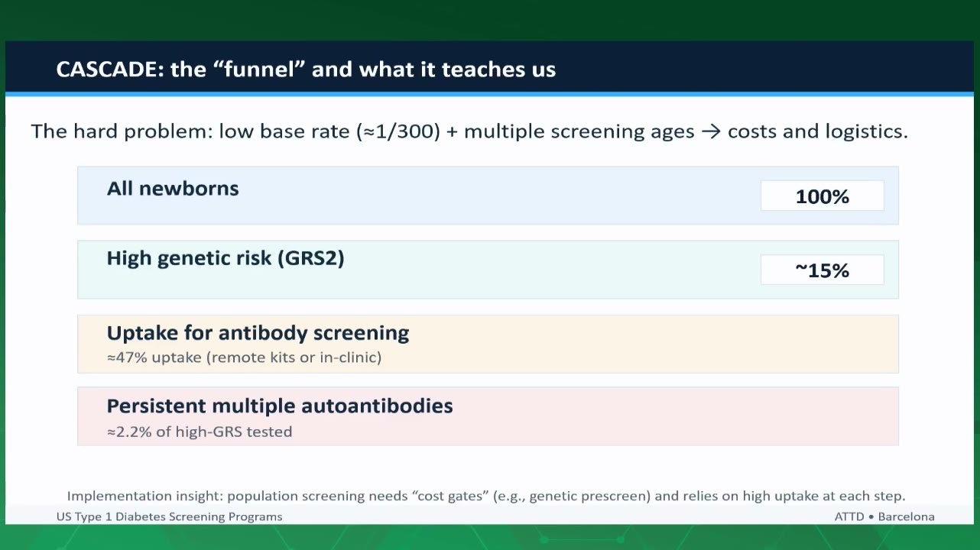Viewport: 980px width, 550px height.
Task: Click the pink autoantibodies funnel bar
Action: 488,416
